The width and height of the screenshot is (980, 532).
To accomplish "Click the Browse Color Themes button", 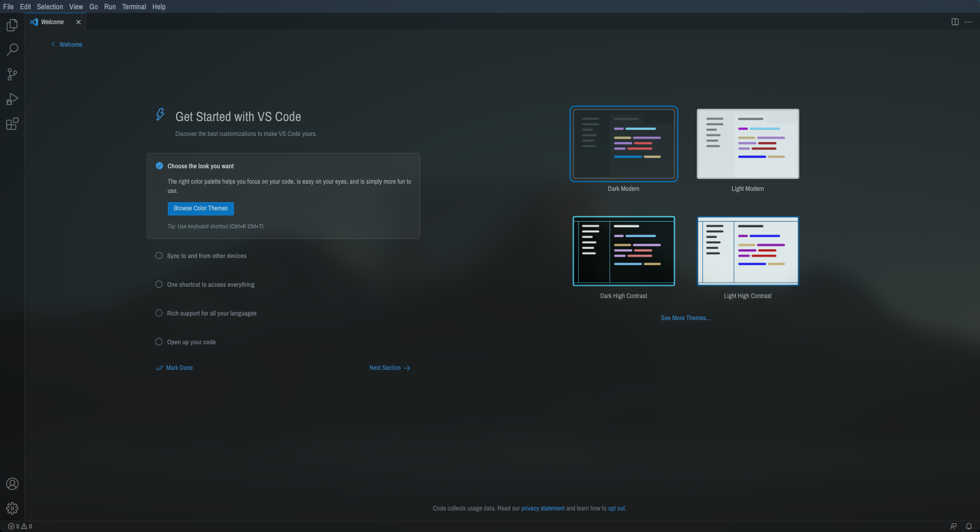I will 201,208.
